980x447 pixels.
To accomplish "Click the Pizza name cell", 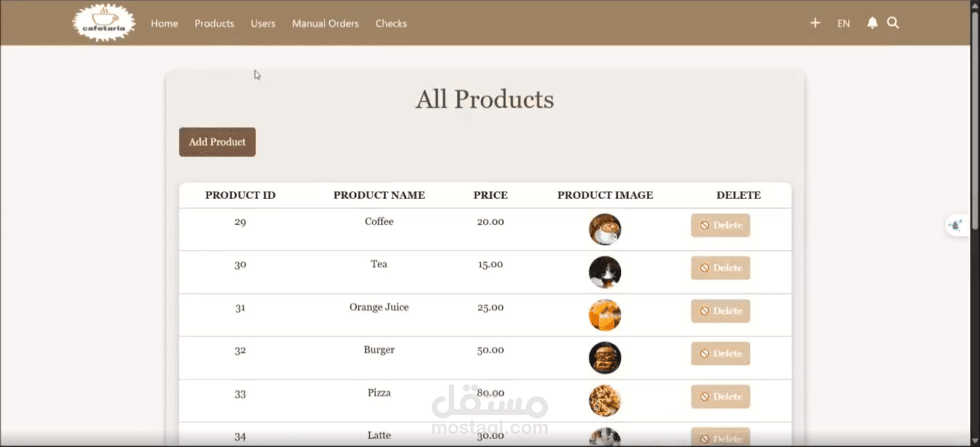I will coord(379,393).
